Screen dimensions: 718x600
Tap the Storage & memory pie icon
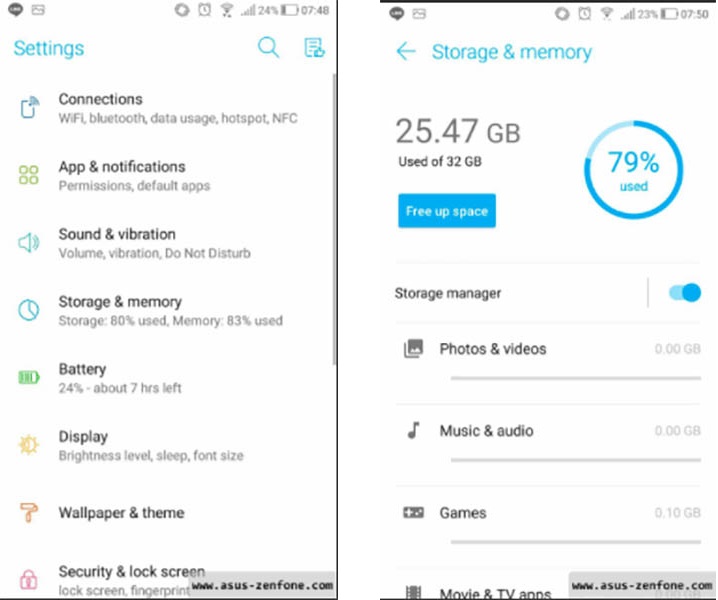tap(28, 310)
